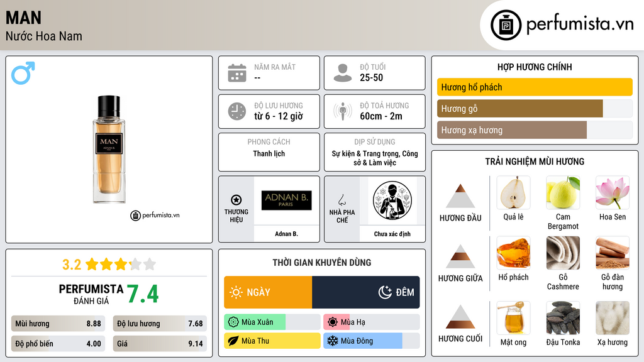Click the Hương gỗ accord bar
644x362 pixels.
click(535, 108)
